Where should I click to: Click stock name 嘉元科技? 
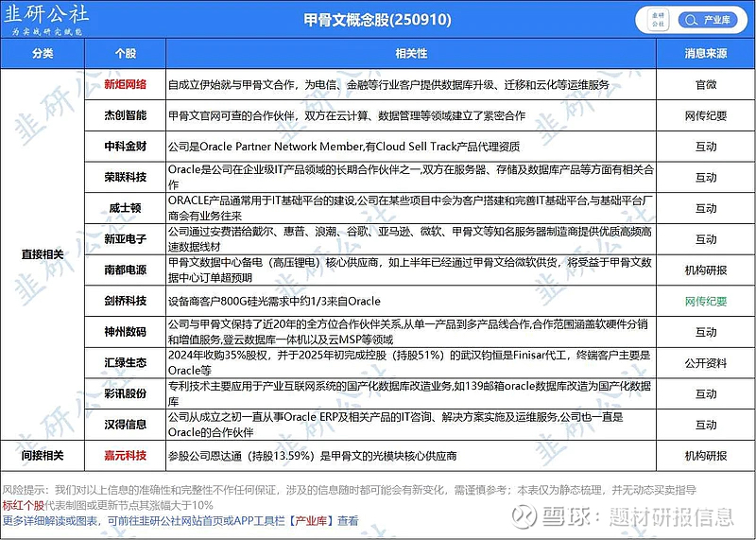[126, 455]
